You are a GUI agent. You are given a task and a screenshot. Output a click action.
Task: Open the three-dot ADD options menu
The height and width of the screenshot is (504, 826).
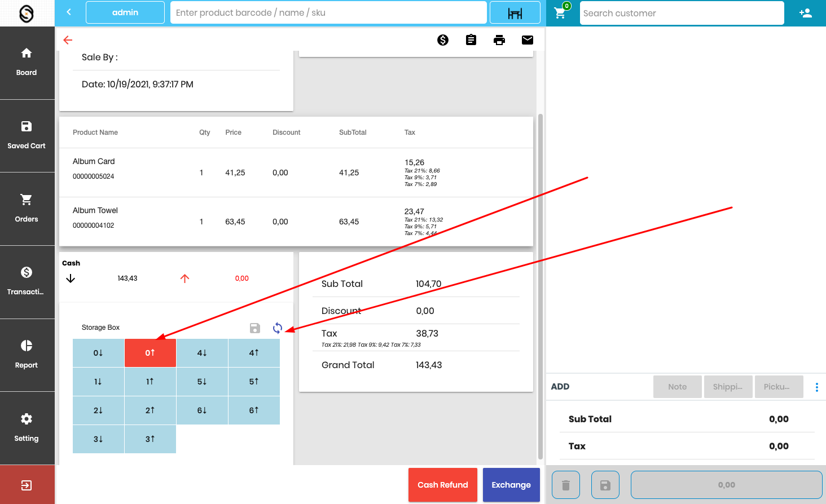[816, 386]
